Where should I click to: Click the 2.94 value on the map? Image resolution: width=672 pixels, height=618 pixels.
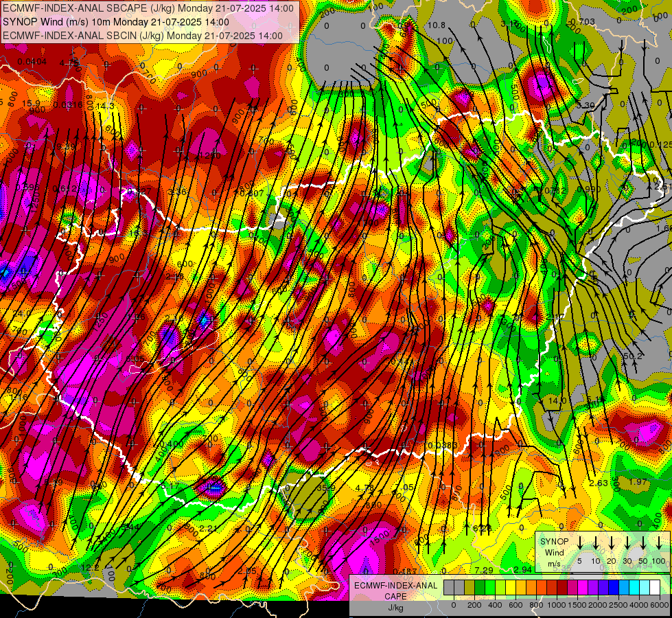pos(522,569)
